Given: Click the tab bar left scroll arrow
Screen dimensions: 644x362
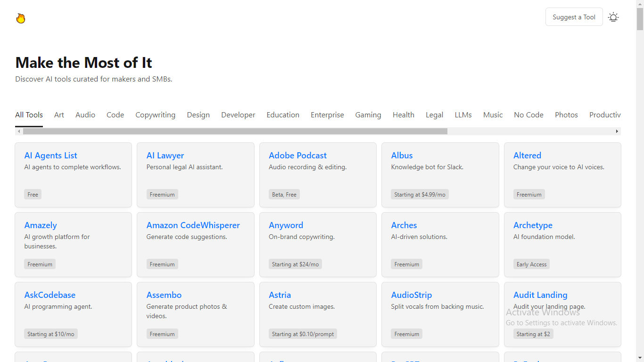Looking at the screenshot, I should [x=19, y=132].
